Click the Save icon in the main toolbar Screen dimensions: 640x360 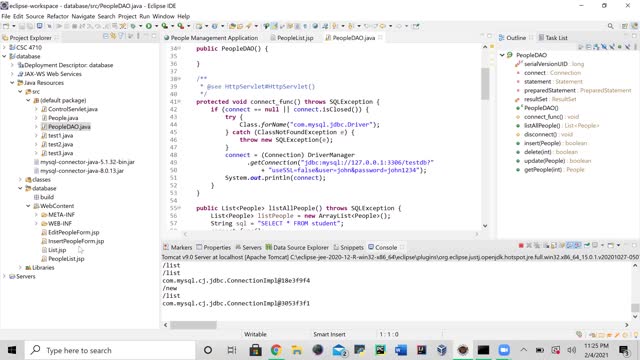[x=22, y=26]
